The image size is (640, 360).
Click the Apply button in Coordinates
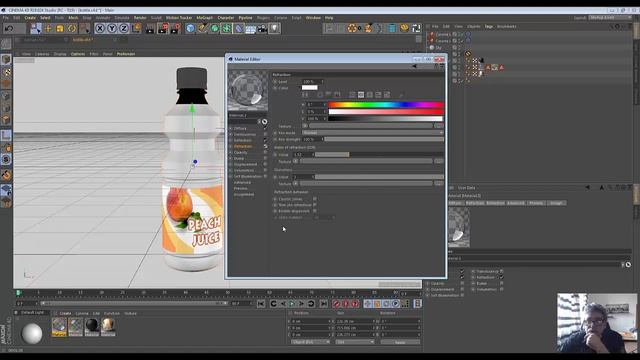[400, 342]
